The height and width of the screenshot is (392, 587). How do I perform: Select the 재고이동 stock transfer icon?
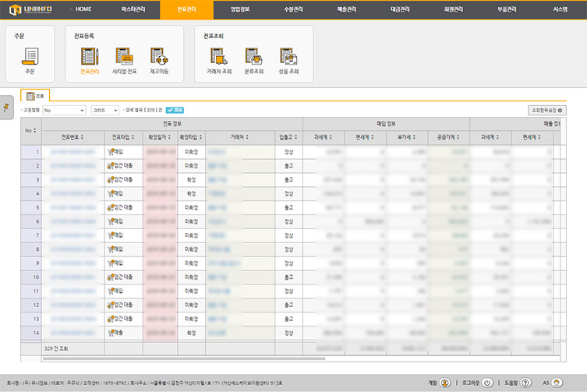coord(159,57)
